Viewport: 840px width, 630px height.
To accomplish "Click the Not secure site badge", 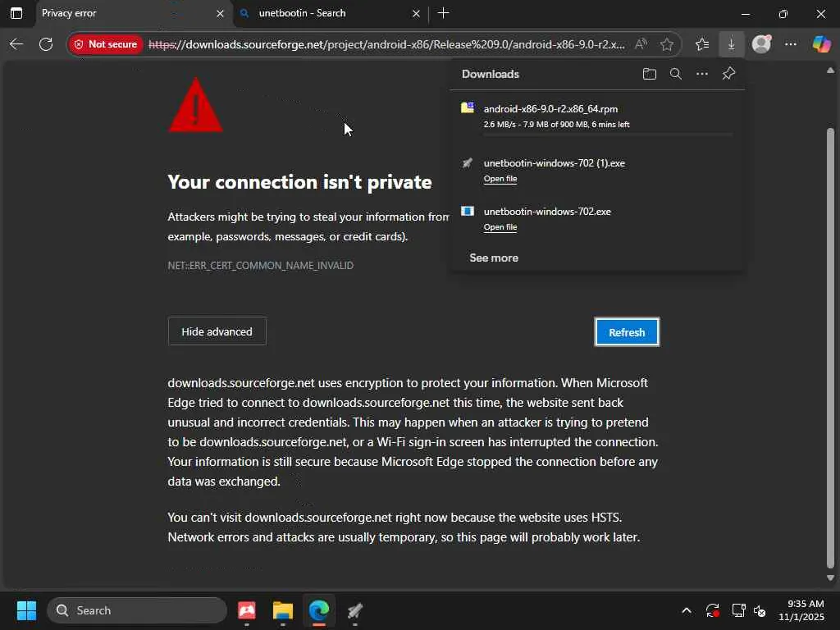I will (x=106, y=44).
